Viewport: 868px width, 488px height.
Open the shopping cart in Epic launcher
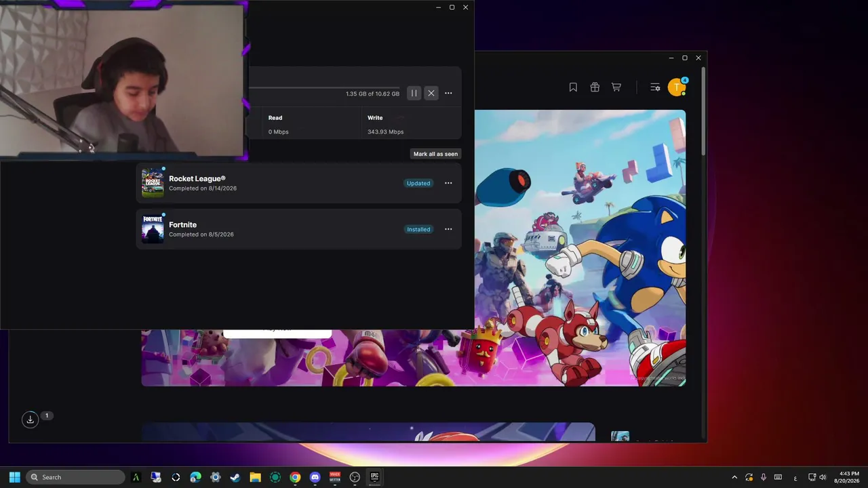(x=616, y=87)
